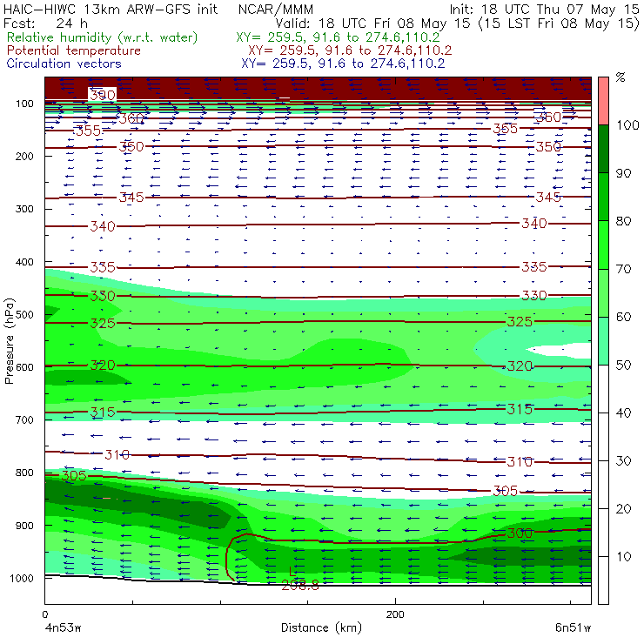644x644 pixels.
Task: Click the '1000' pressure axis tick label
Action: click(22, 578)
